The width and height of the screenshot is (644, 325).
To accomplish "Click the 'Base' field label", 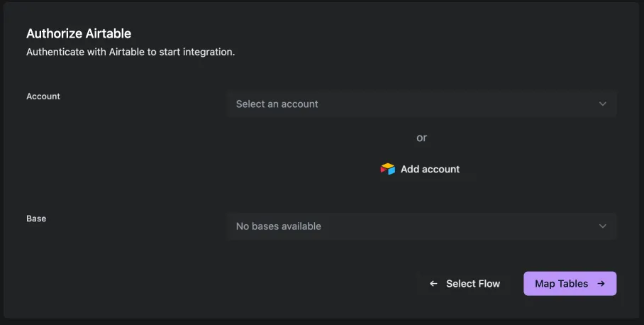I will (36, 219).
